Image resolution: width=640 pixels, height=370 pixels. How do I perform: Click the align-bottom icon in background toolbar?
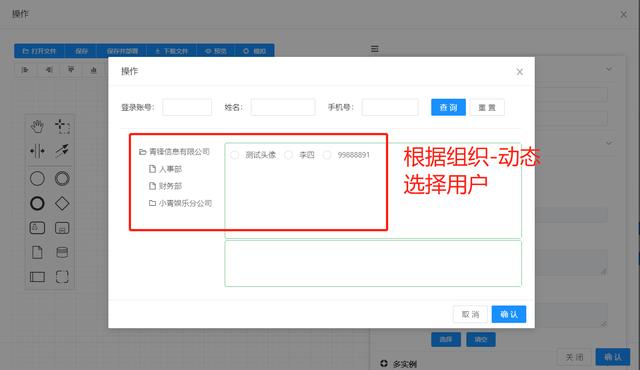[x=93, y=70]
